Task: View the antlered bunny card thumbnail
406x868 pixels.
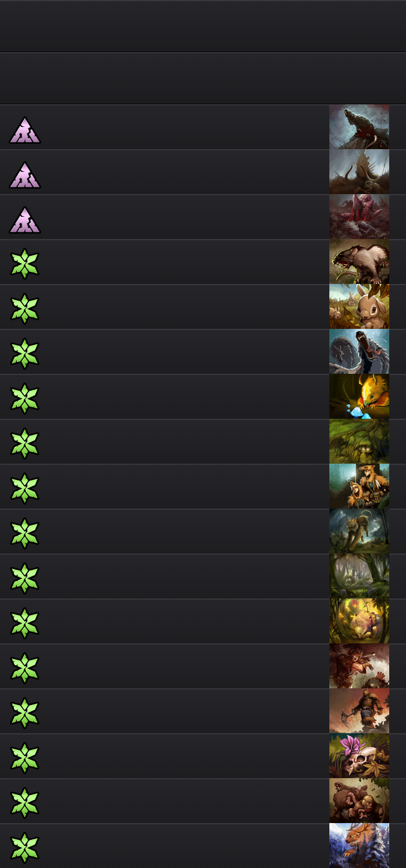Action: [359, 307]
